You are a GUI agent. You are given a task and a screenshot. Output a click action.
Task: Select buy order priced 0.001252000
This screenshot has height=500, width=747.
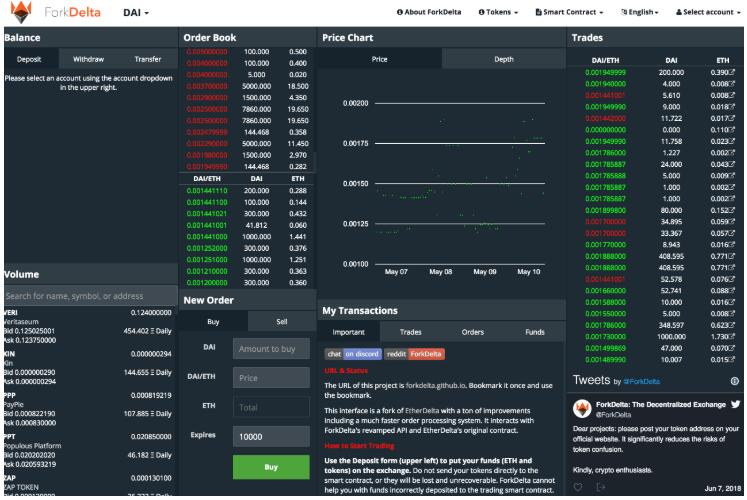(247, 248)
